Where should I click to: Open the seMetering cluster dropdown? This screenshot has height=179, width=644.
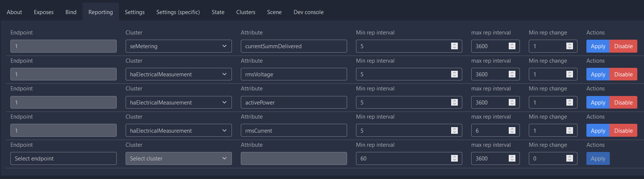click(179, 46)
